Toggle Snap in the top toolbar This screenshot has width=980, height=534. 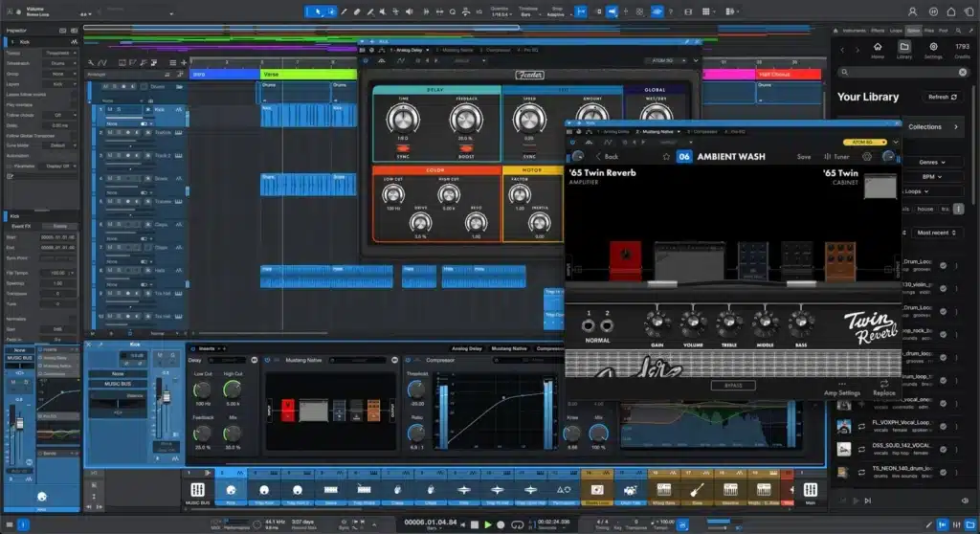581,11
